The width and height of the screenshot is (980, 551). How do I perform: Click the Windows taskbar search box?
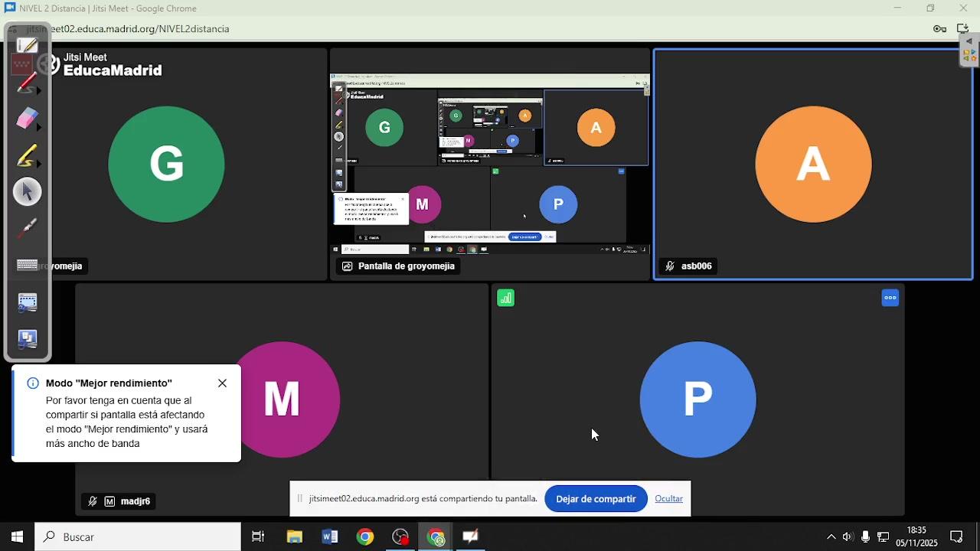coord(138,537)
